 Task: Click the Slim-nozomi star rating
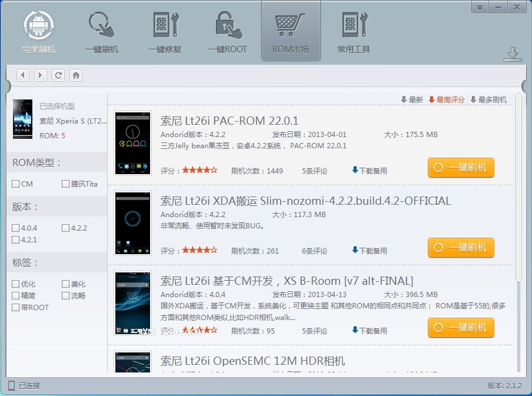(200, 250)
